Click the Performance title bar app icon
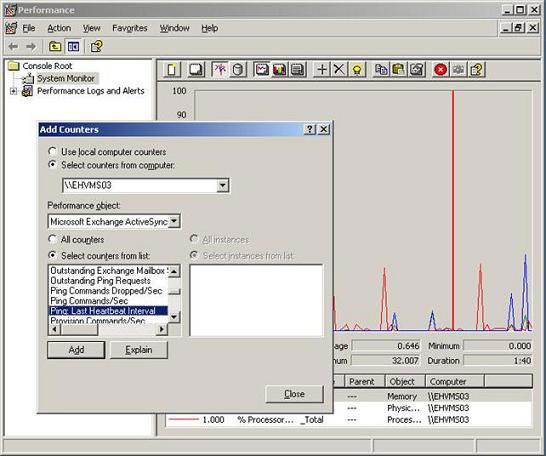This screenshot has height=456, width=546. [x=10, y=10]
